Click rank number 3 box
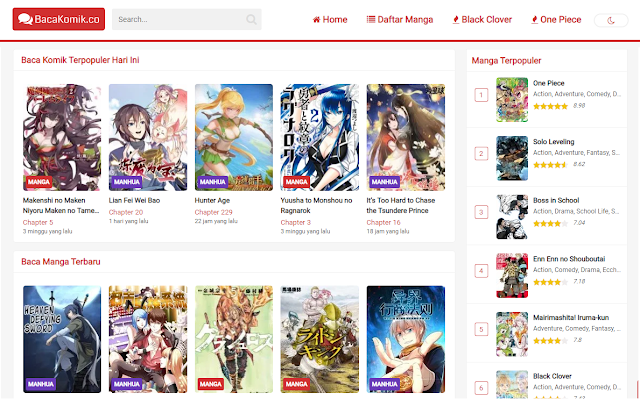640x399 pixels. (x=481, y=212)
